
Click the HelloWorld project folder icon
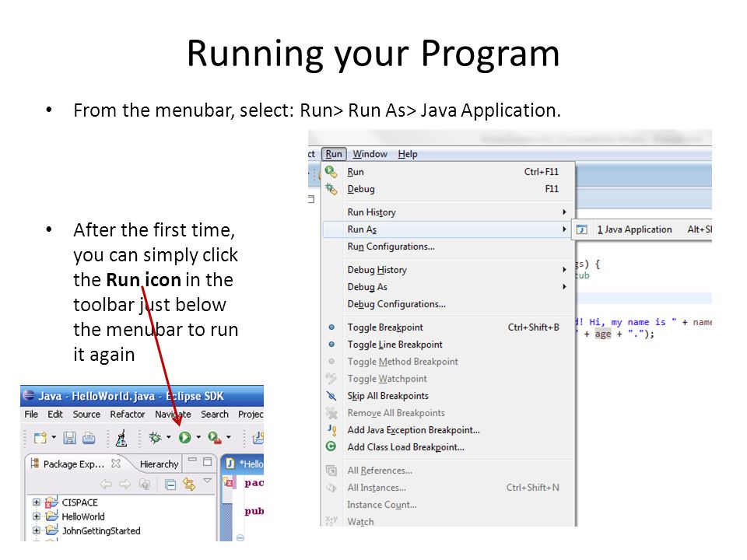click(x=51, y=516)
